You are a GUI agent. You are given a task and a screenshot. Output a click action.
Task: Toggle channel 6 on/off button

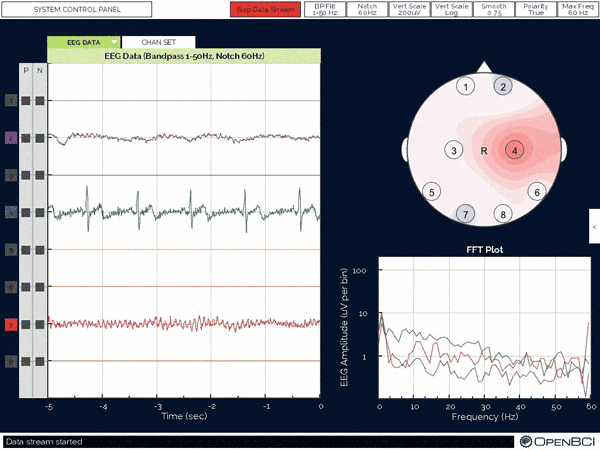click(11, 287)
